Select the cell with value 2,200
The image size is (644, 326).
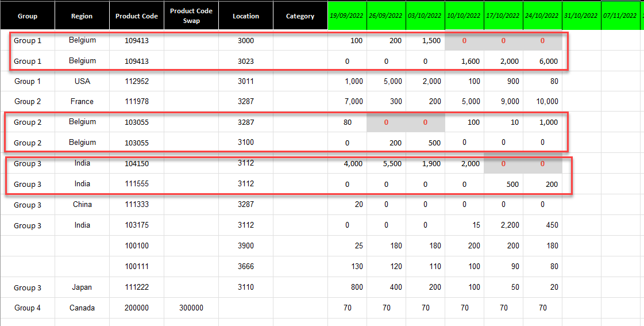coord(503,225)
